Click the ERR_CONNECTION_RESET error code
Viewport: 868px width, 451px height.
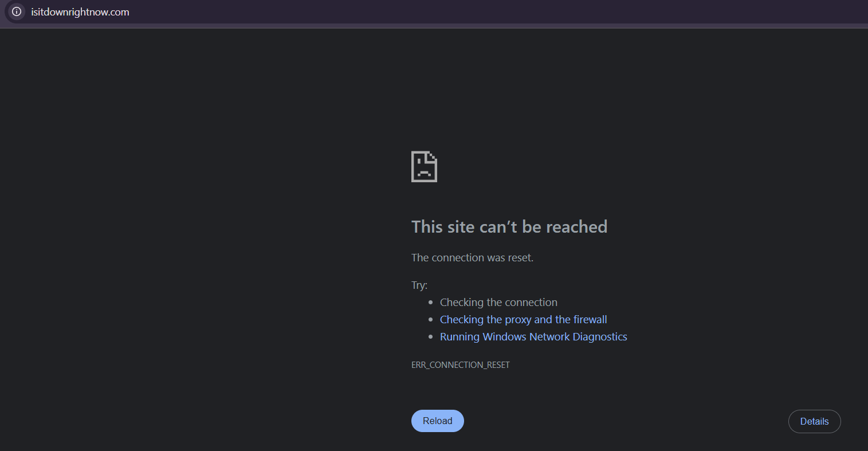coord(460,365)
